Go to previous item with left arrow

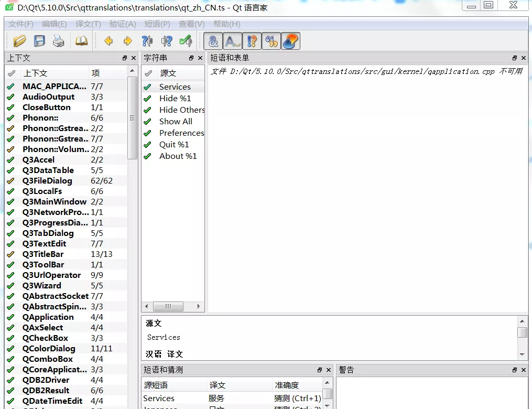[108, 41]
